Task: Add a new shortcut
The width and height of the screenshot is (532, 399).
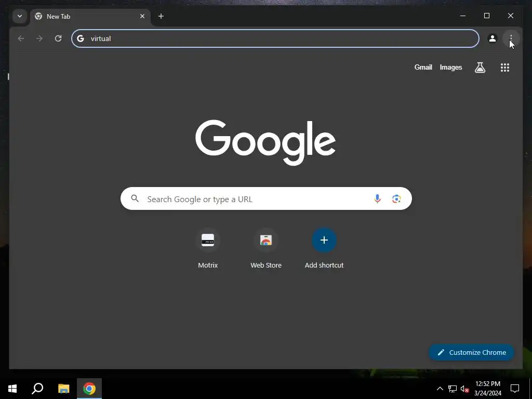Action: 324,249
